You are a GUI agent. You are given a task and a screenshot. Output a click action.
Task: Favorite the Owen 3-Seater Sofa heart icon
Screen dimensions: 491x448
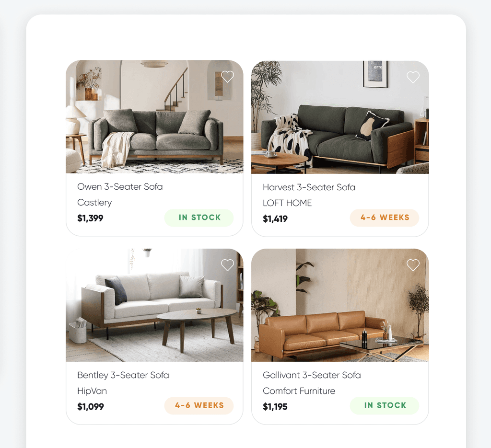pos(227,77)
